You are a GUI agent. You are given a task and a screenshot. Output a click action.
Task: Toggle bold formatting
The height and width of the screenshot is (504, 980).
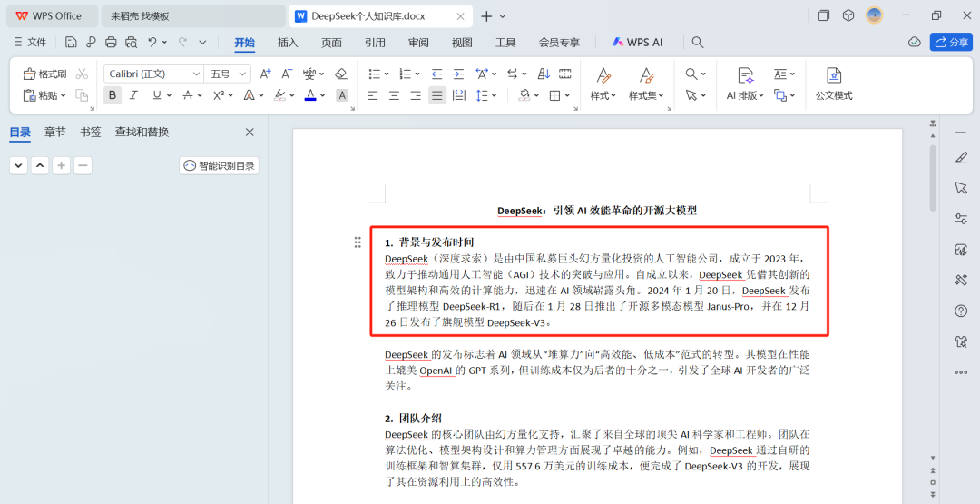[113, 95]
